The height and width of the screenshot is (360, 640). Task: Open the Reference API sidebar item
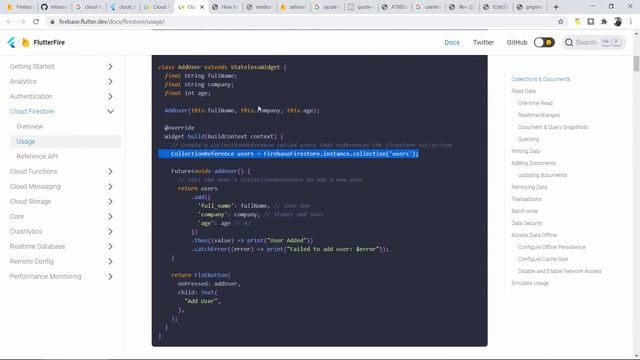(x=37, y=156)
